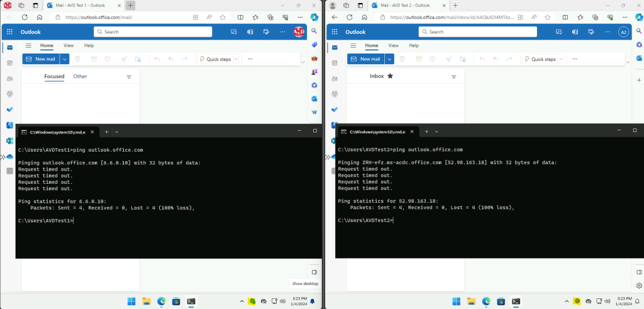Open People in AVD Test 1 Outlook rail
Screen dimensions: 644x309
point(10,79)
